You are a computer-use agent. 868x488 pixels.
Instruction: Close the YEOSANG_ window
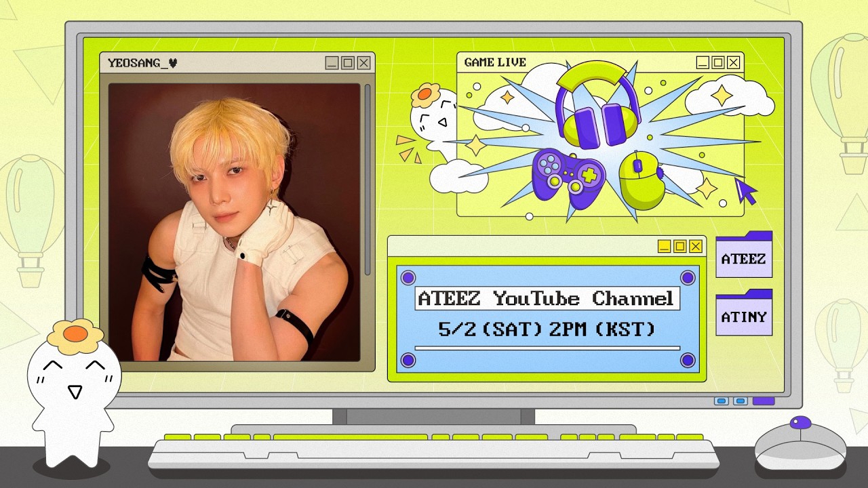click(x=364, y=63)
